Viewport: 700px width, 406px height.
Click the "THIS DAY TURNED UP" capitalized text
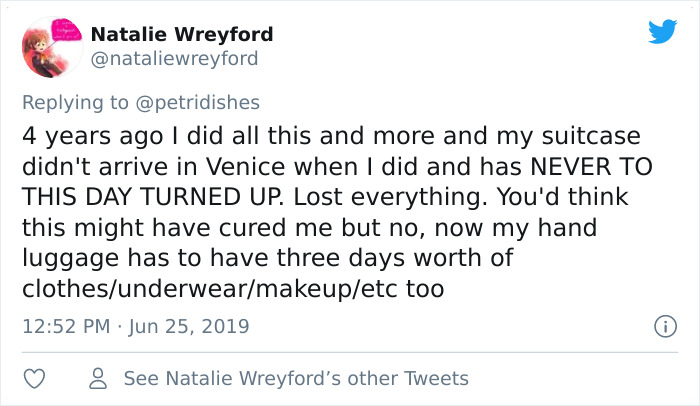pos(164,197)
